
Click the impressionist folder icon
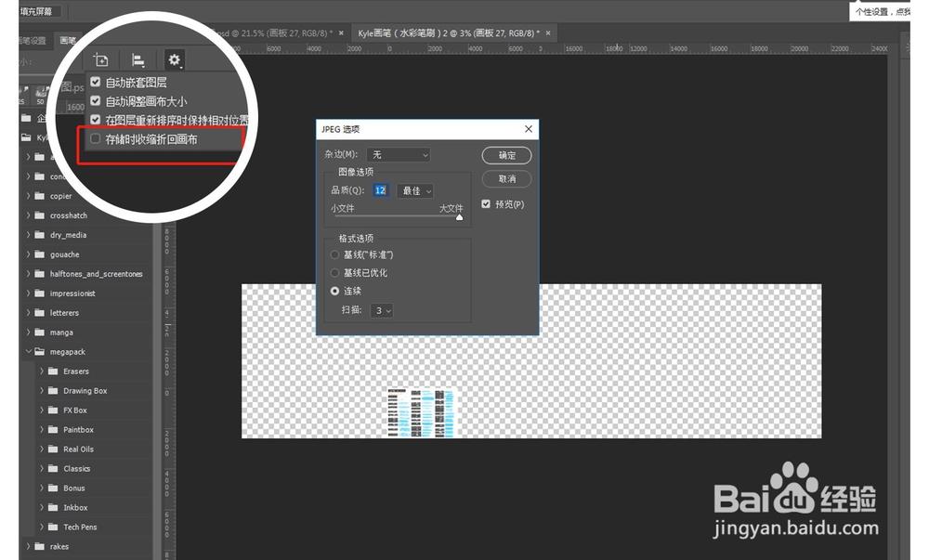pos(40,293)
